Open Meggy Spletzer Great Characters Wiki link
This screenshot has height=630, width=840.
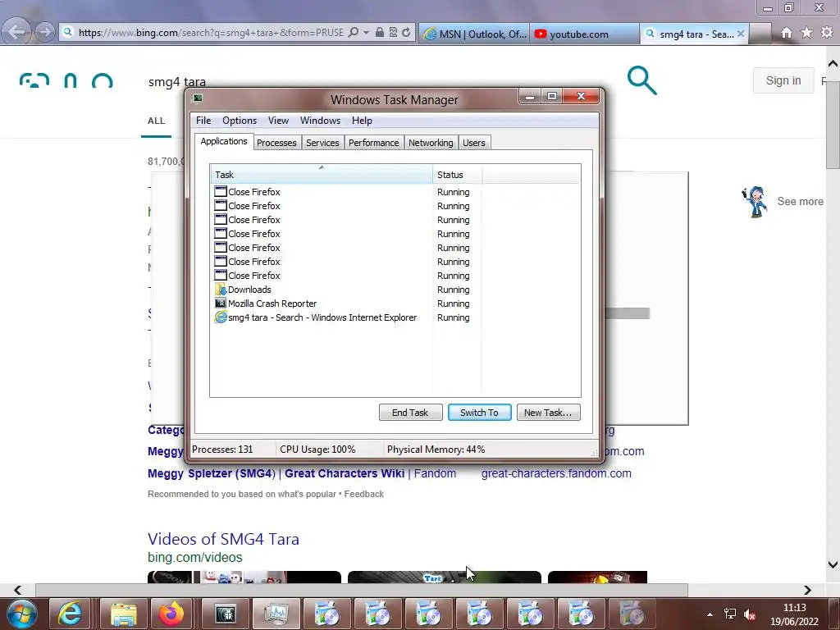(x=302, y=473)
